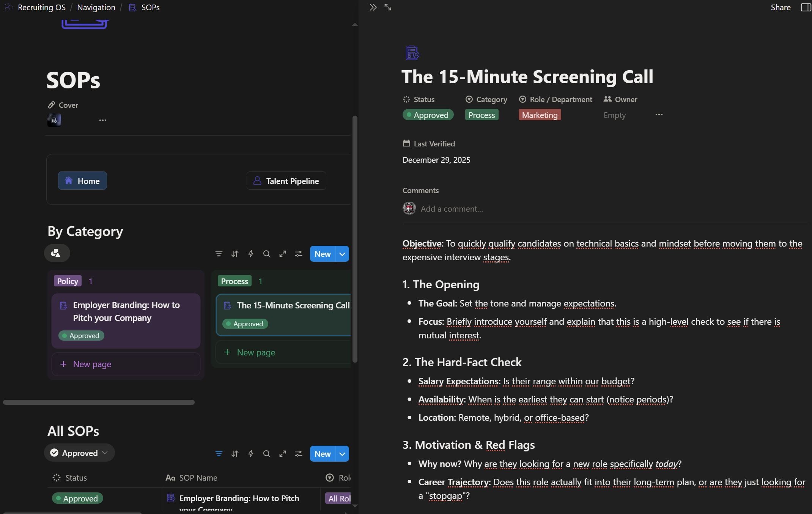
Task: Open the Talent Pipeline link
Action: 286,181
